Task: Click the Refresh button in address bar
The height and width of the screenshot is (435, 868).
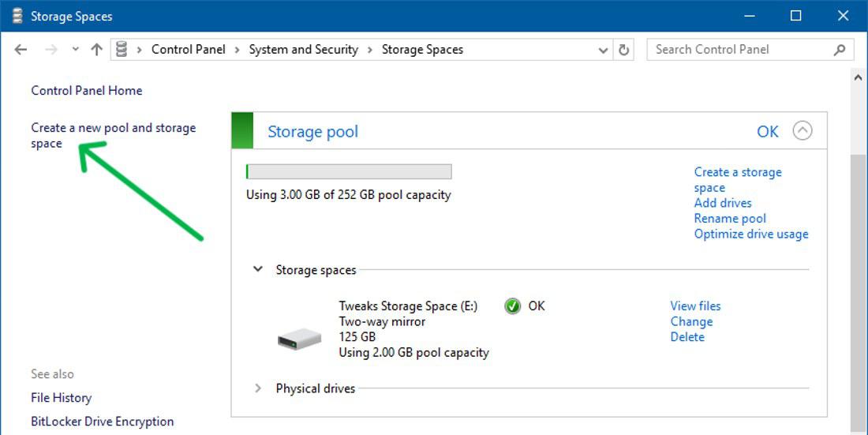Action: pyautogui.click(x=624, y=50)
